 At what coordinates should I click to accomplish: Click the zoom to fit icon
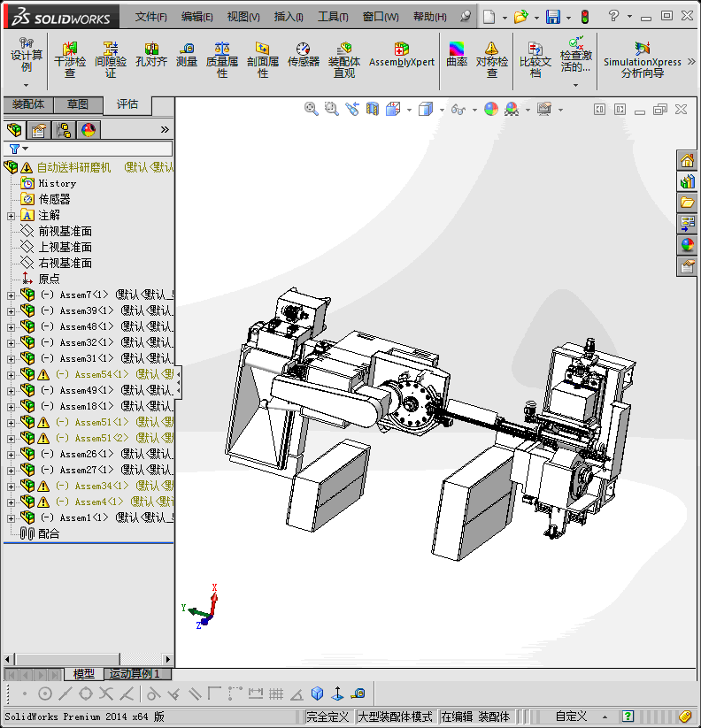coord(312,109)
